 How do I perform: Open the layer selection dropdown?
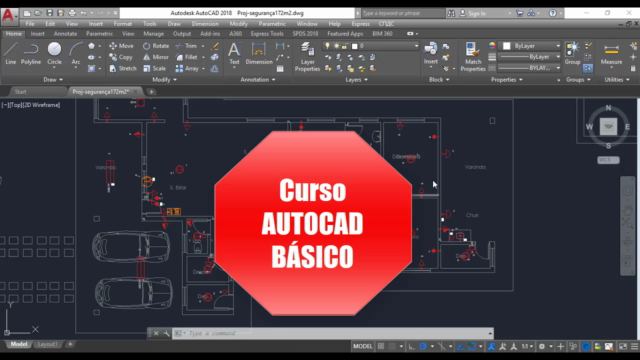[x=416, y=46]
